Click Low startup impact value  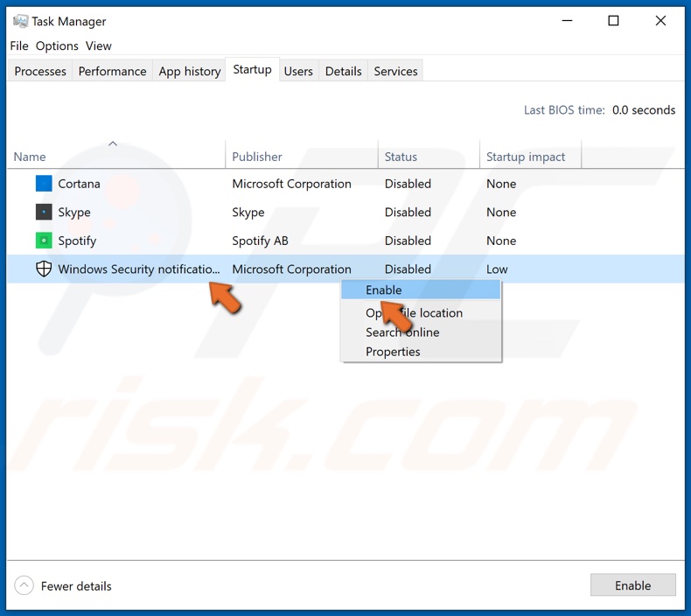(497, 269)
